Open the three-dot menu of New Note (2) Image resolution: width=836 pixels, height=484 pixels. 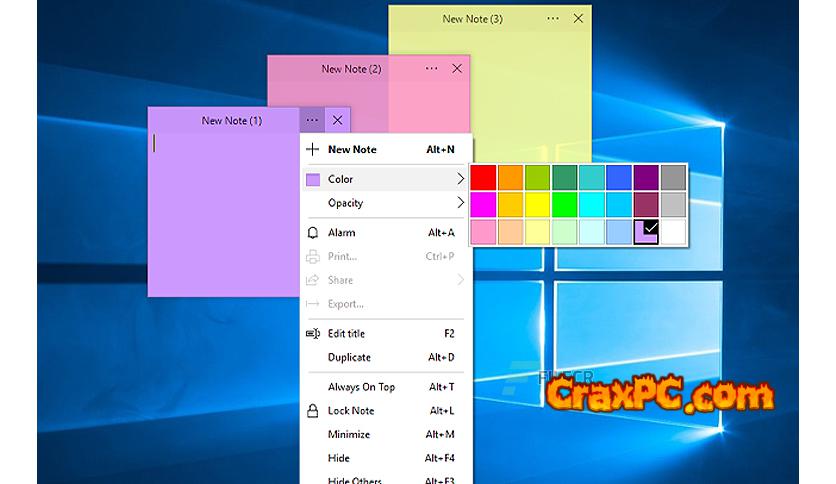click(x=431, y=68)
